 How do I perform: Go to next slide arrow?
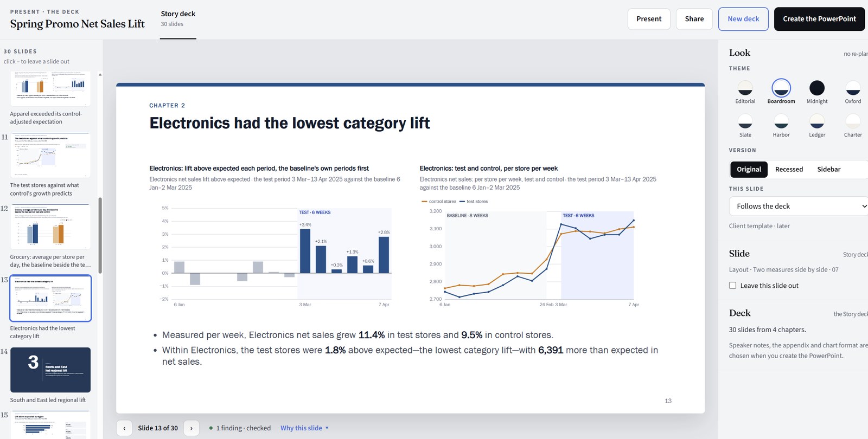(x=192, y=428)
